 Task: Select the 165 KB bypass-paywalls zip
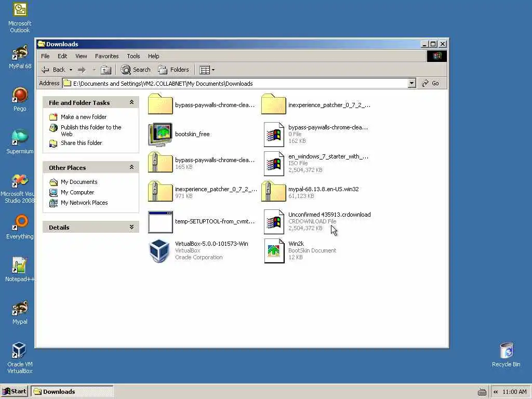[201, 163]
